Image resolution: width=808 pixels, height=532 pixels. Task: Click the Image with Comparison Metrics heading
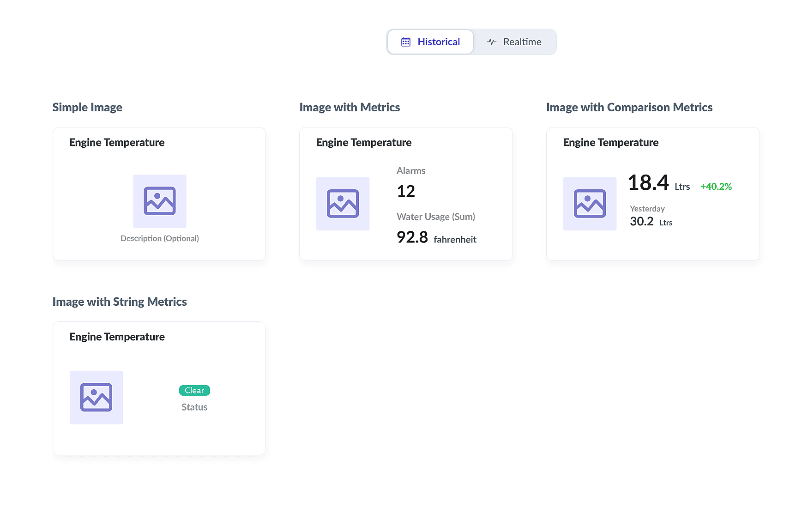coord(629,107)
